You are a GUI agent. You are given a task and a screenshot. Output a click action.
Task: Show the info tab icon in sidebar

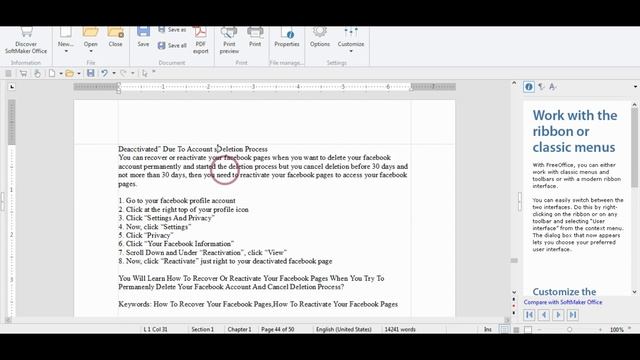click(529, 87)
